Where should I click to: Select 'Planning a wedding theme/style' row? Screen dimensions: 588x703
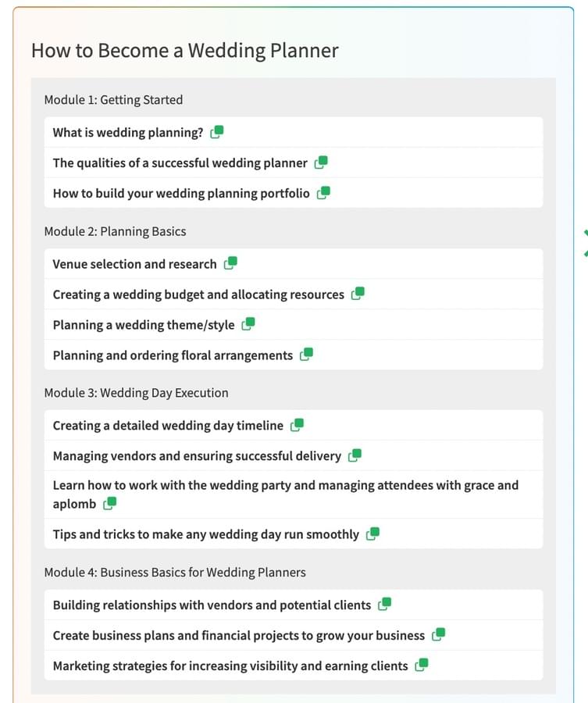pos(294,325)
